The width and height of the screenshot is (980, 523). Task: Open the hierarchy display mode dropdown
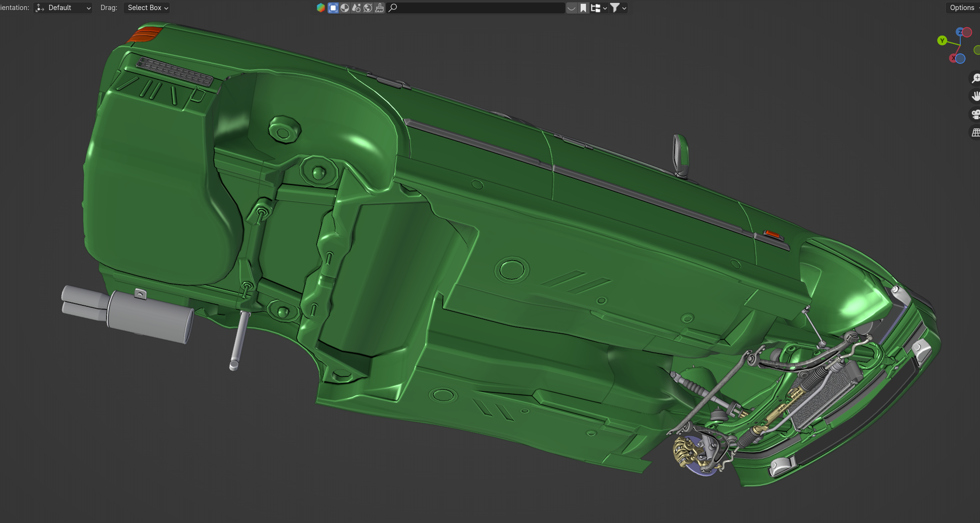pos(598,8)
